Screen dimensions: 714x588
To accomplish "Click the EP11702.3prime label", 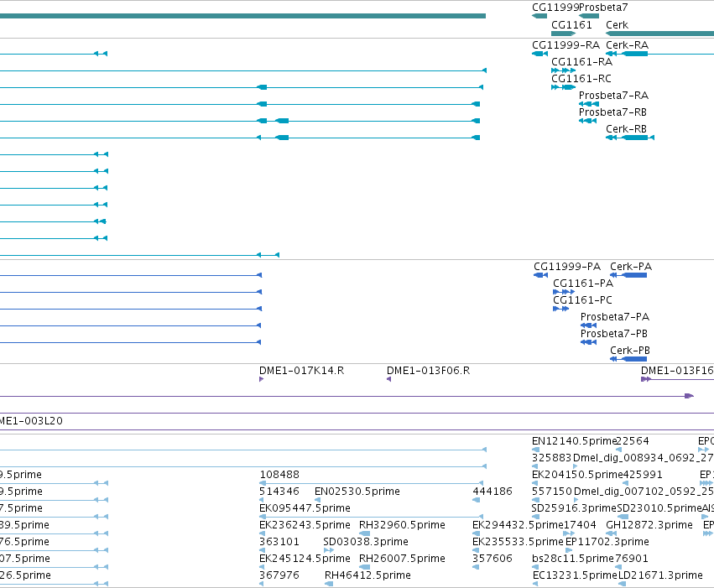I will pos(607,542).
